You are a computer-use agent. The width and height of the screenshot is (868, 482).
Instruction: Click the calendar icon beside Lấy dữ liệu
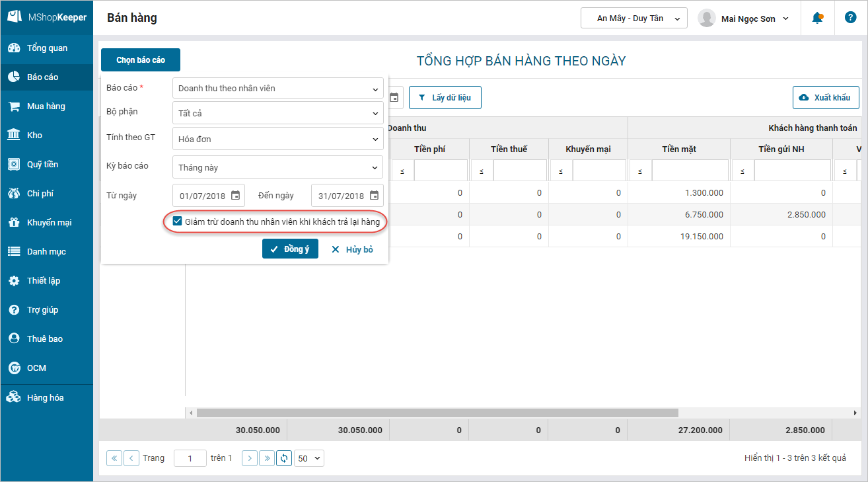394,98
